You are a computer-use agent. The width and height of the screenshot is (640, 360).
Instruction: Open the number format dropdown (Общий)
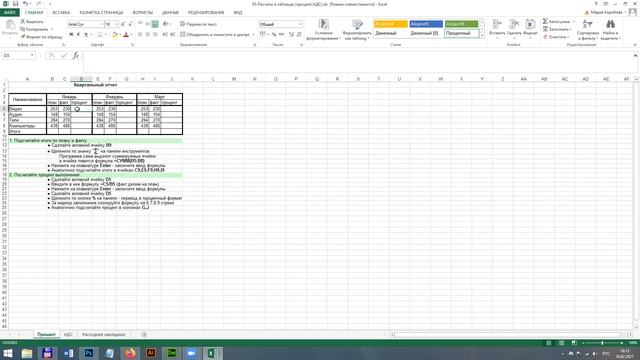[x=300, y=24]
